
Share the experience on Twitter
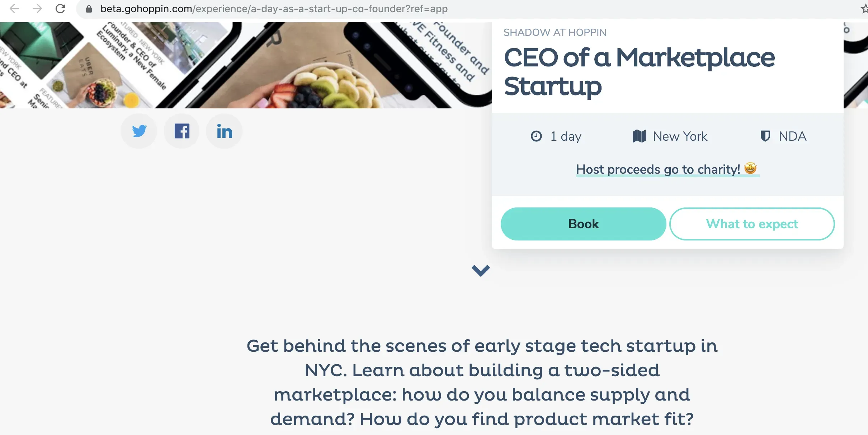pyautogui.click(x=139, y=131)
